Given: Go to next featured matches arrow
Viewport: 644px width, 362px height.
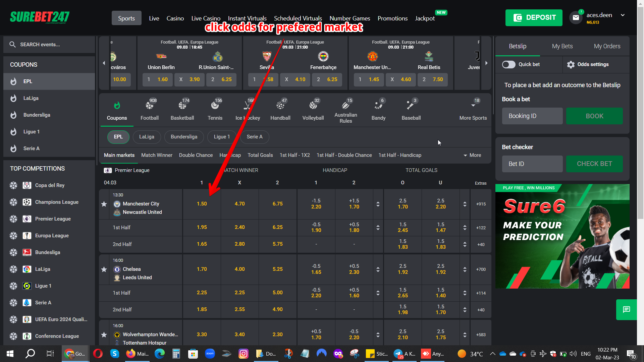Looking at the screenshot, I should click(486, 63).
